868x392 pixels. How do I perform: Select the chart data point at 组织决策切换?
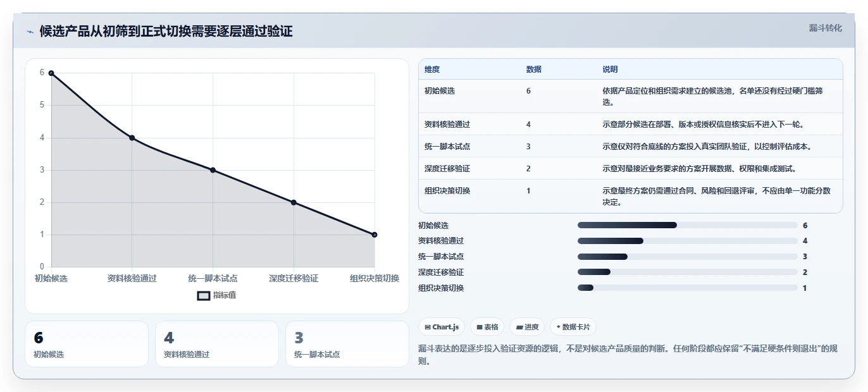pos(375,235)
